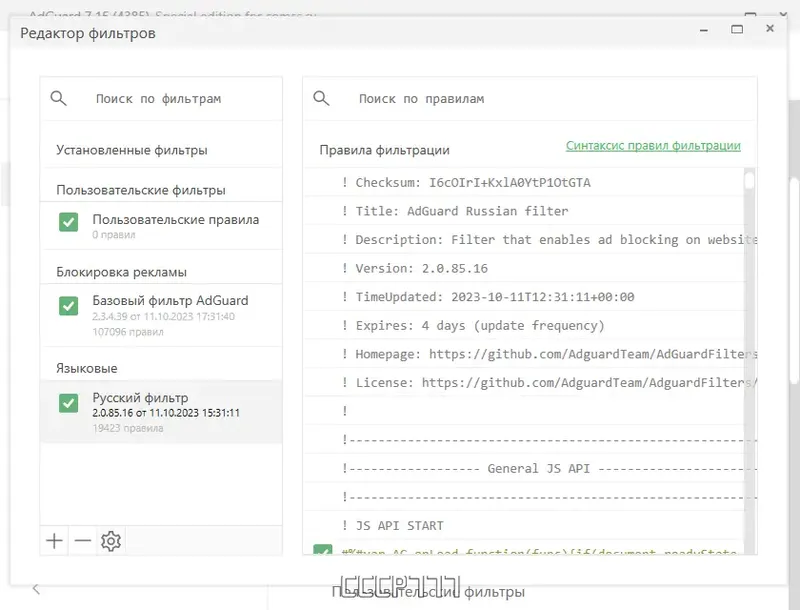Viewport: 800px width, 610px height.
Task: Toggle the Русский фильтр checkbox
Action: click(68, 403)
